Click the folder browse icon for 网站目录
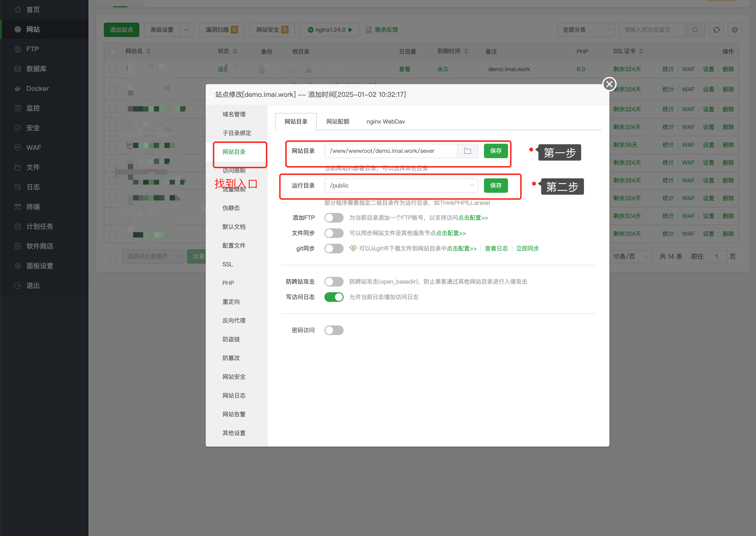This screenshot has height=536, width=756. coord(467,151)
